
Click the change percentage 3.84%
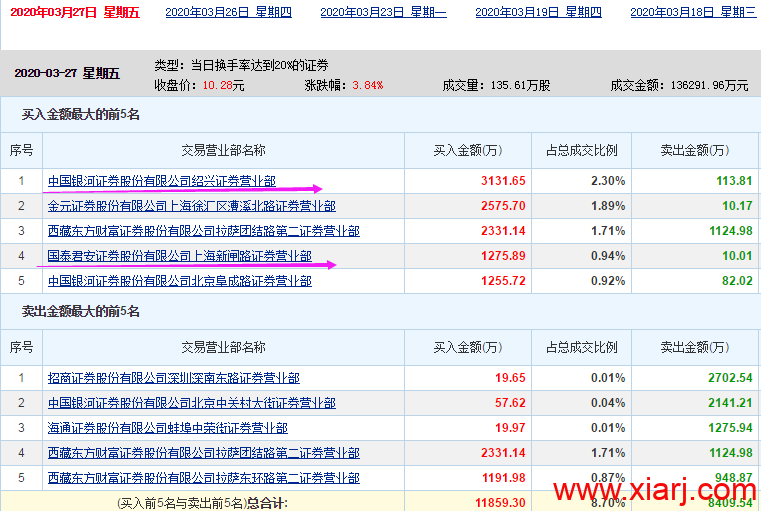coord(368,85)
